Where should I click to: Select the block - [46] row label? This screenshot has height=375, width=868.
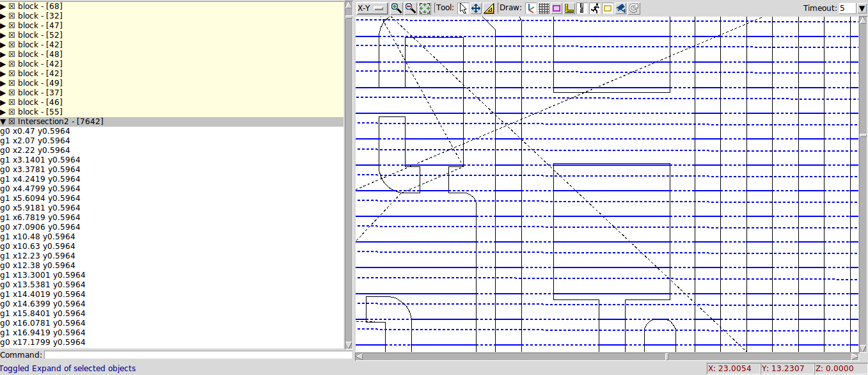tap(40, 102)
